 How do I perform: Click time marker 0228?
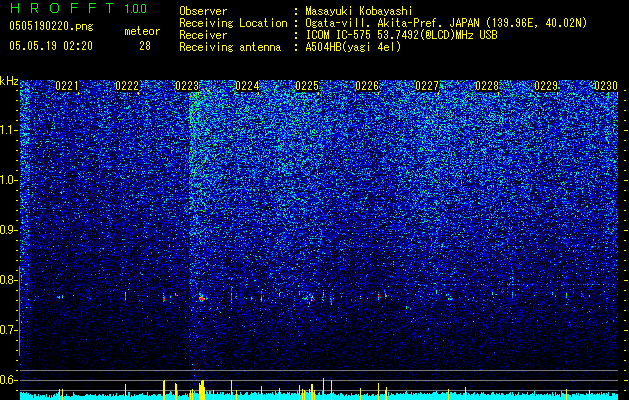[487, 86]
